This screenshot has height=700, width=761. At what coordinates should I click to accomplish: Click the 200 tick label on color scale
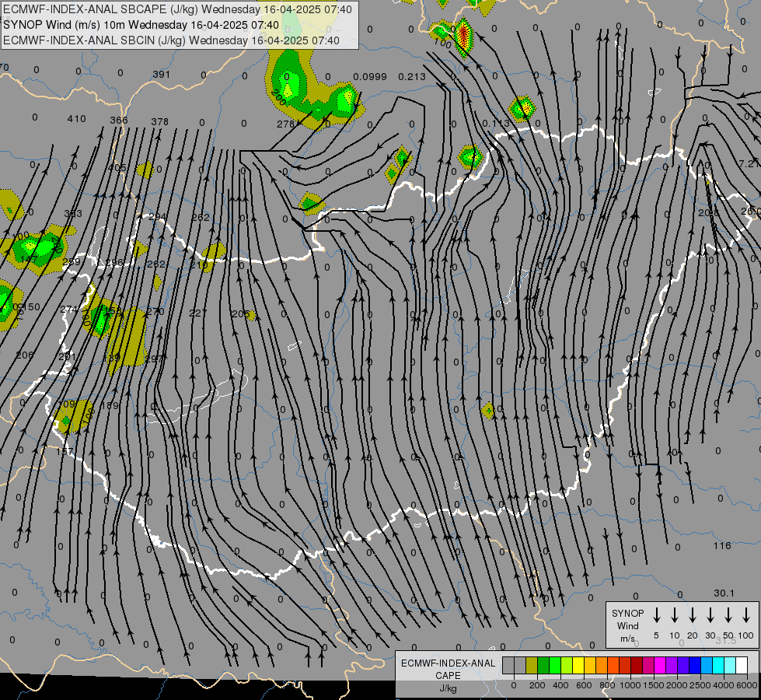point(537,685)
